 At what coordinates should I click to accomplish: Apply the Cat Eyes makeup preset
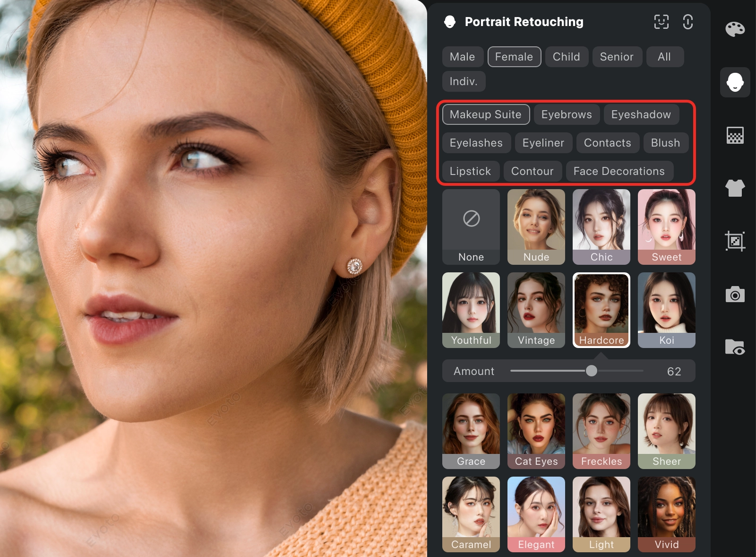tap(536, 431)
